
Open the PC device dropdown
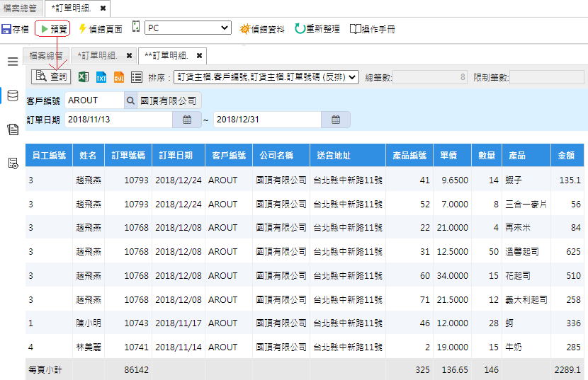[x=188, y=28]
